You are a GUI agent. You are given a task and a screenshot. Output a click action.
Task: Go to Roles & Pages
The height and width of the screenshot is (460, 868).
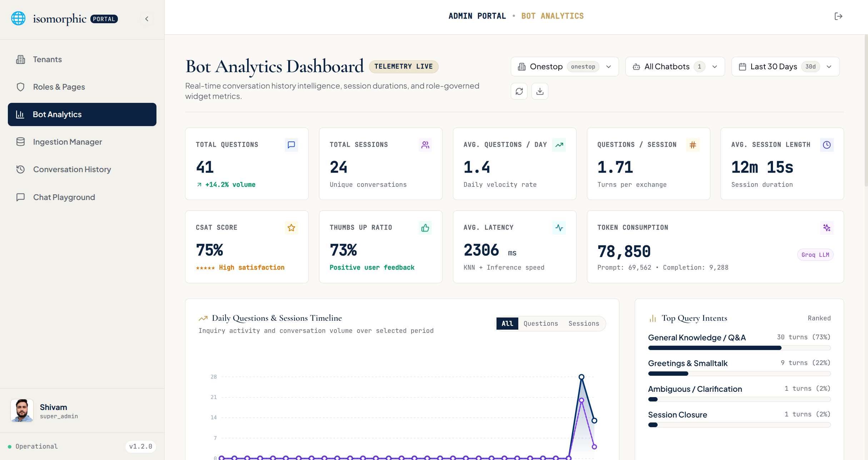(82, 87)
